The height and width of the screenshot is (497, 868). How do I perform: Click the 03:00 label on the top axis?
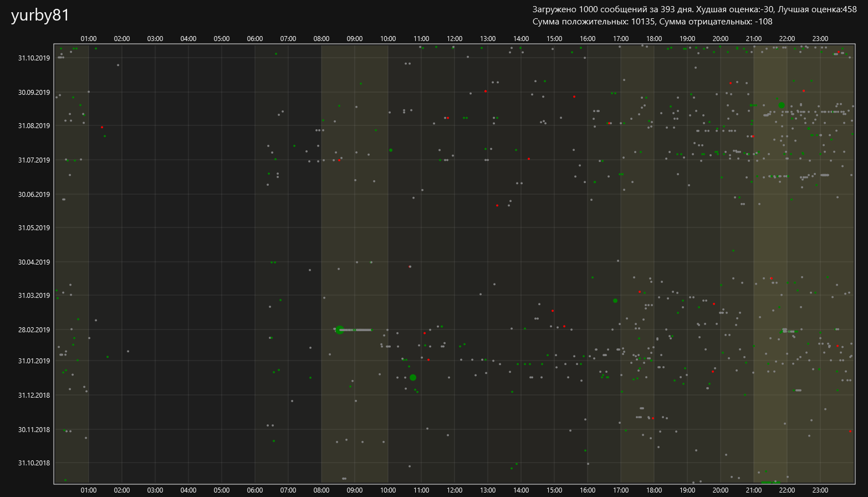[155, 39]
